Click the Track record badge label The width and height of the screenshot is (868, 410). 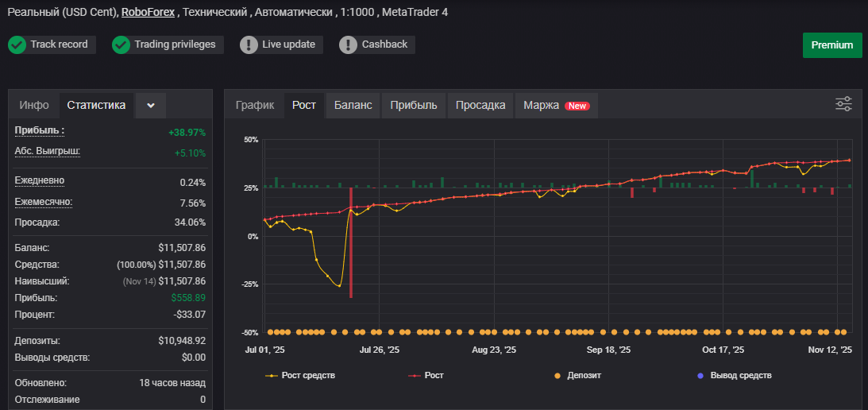click(x=60, y=44)
